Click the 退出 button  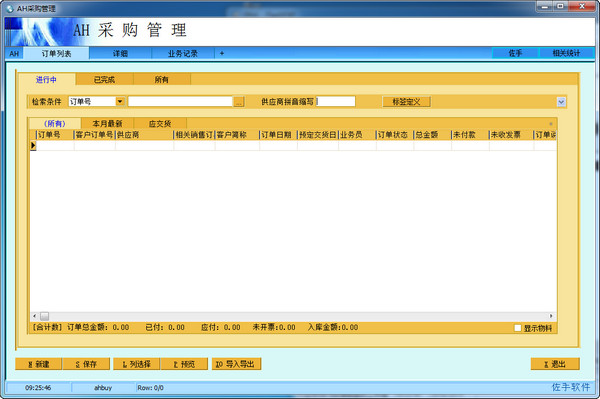555,364
